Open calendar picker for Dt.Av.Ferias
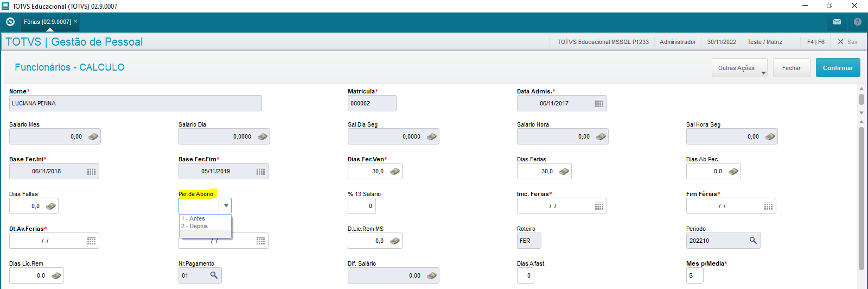Image resolution: width=868 pixels, height=289 pixels. 91,241
